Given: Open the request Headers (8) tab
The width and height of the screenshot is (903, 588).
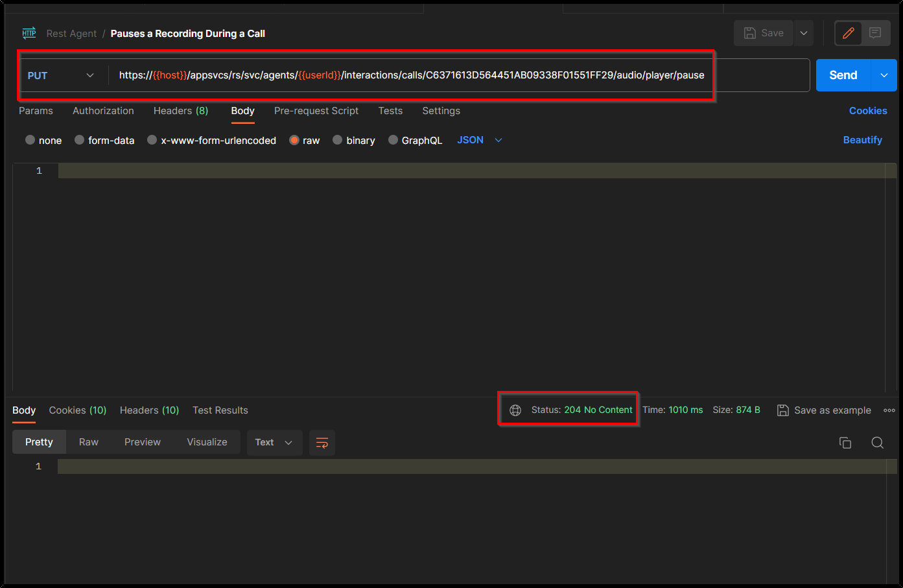Looking at the screenshot, I should [x=181, y=111].
